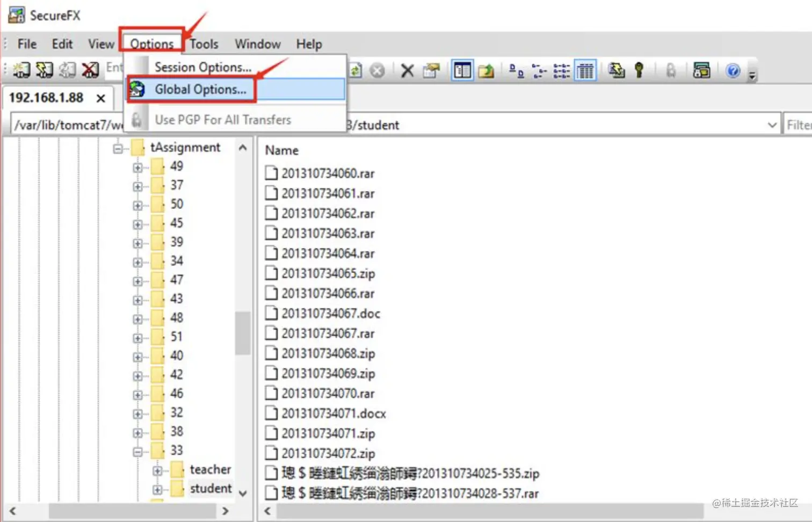This screenshot has height=522, width=812.
Task: Click the SecureCRT launch toolbar icon
Action: [x=701, y=70]
